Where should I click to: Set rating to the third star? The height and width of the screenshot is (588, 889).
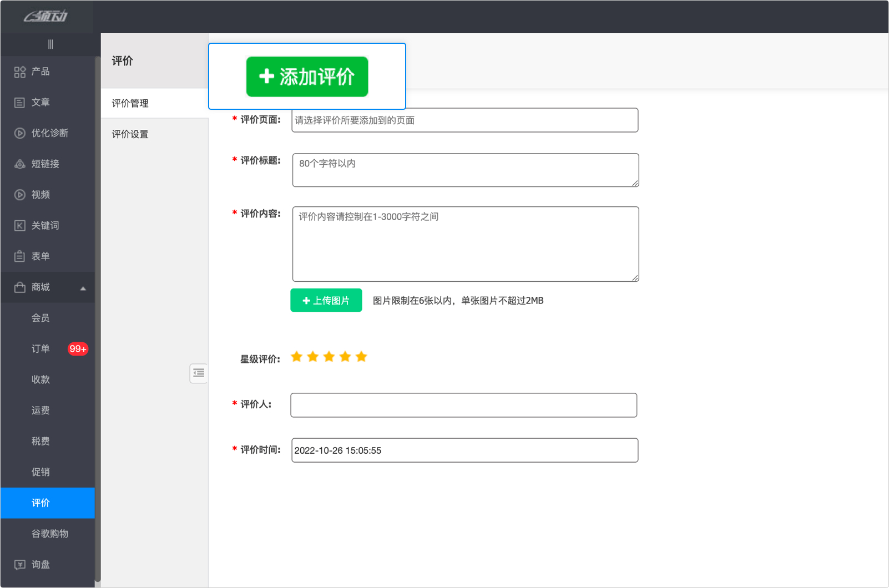pos(329,357)
